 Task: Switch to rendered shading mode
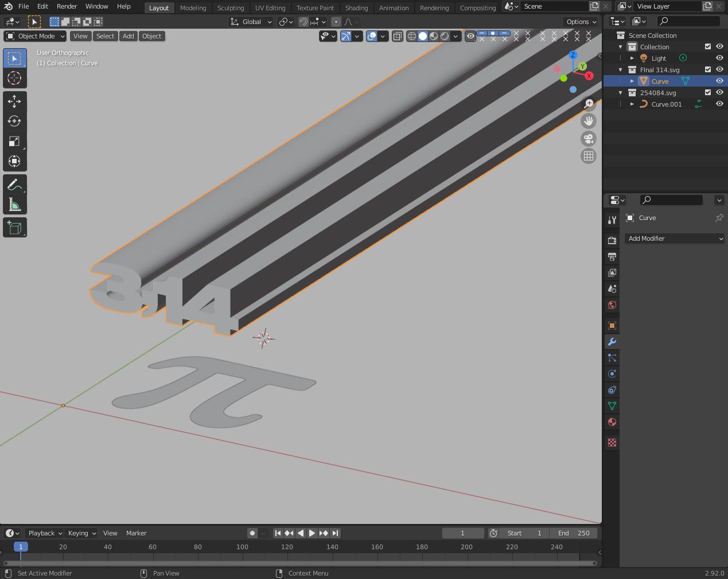445,36
